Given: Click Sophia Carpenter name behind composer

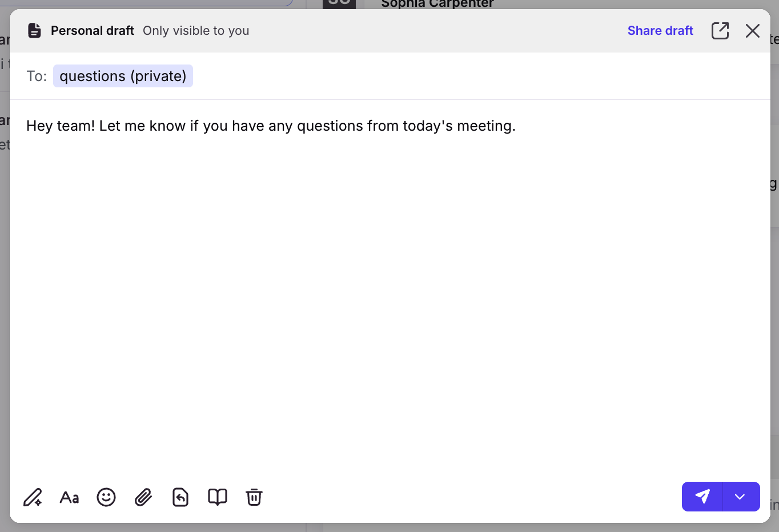Looking at the screenshot, I should (x=437, y=4).
